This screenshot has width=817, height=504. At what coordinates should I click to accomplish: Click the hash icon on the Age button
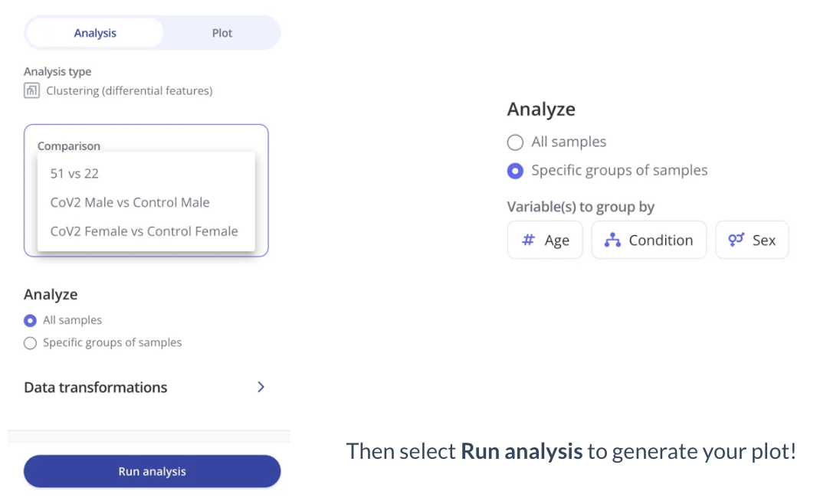[x=528, y=240]
